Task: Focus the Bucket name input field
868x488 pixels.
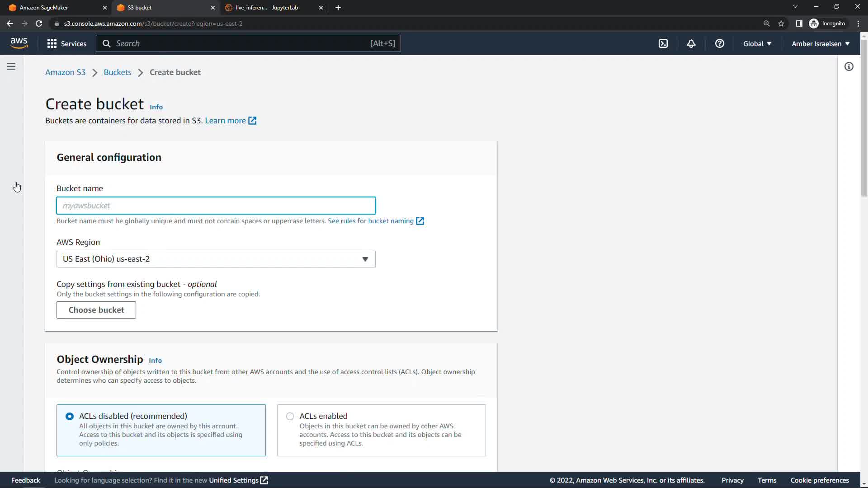Action: 216,206
